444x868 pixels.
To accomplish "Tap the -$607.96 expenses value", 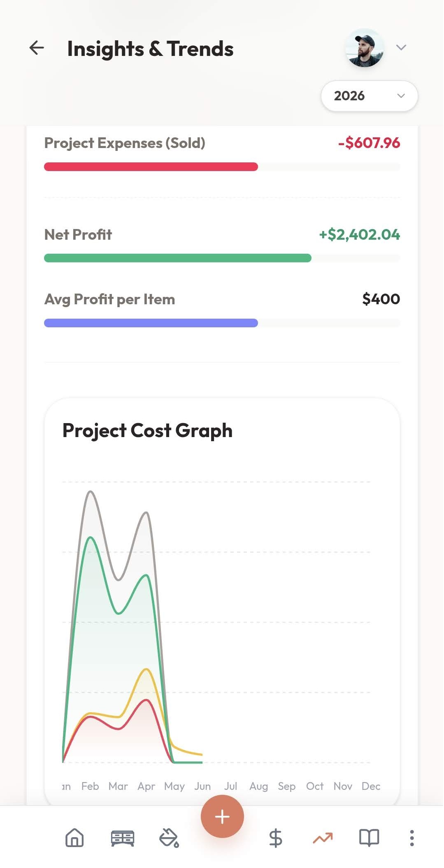I will click(369, 143).
